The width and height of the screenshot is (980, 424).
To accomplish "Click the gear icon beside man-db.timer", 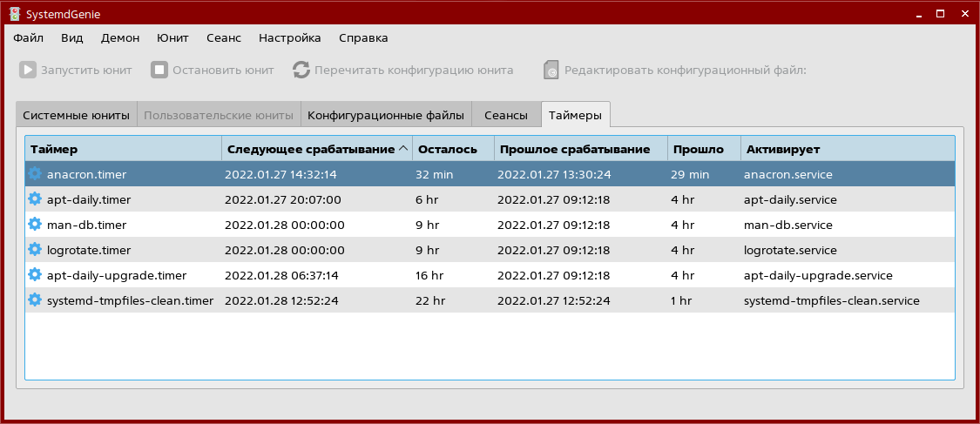I will pos(35,225).
